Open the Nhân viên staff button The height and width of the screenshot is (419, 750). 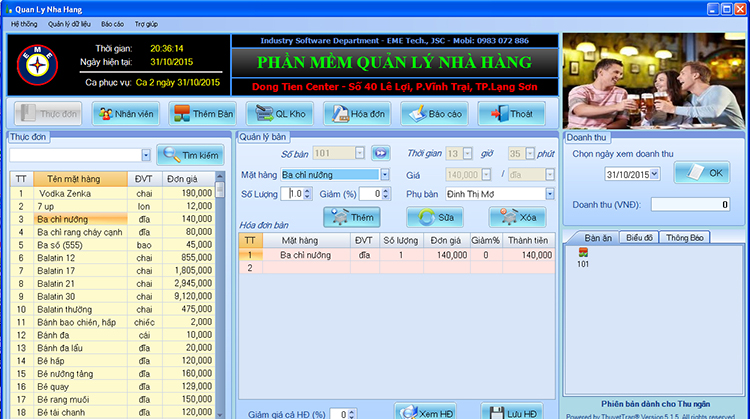(126, 114)
